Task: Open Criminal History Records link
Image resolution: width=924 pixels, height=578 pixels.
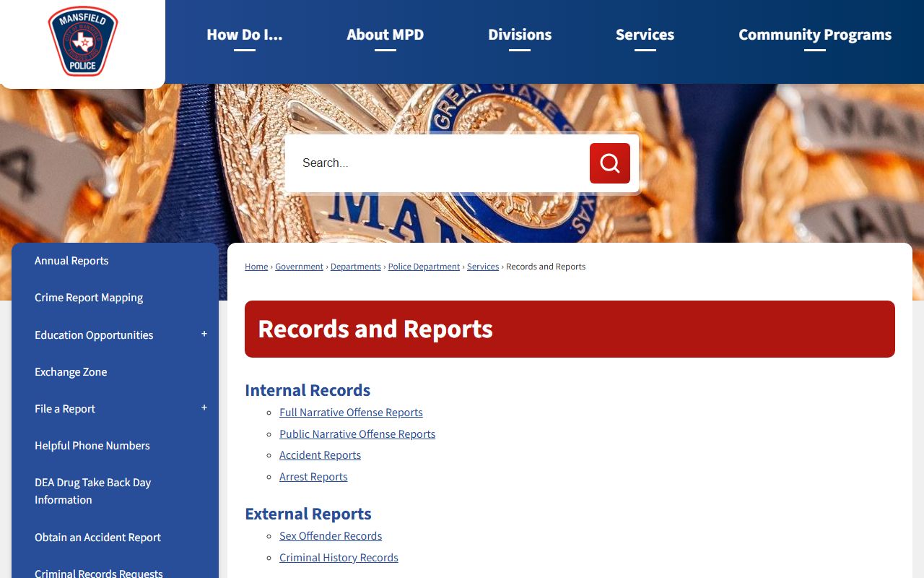Action: click(x=339, y=558)
